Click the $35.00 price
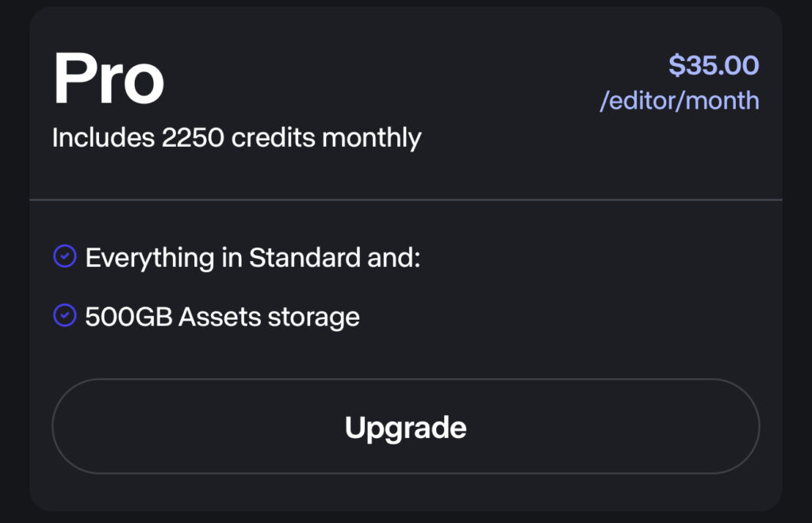 coord(714,66)
